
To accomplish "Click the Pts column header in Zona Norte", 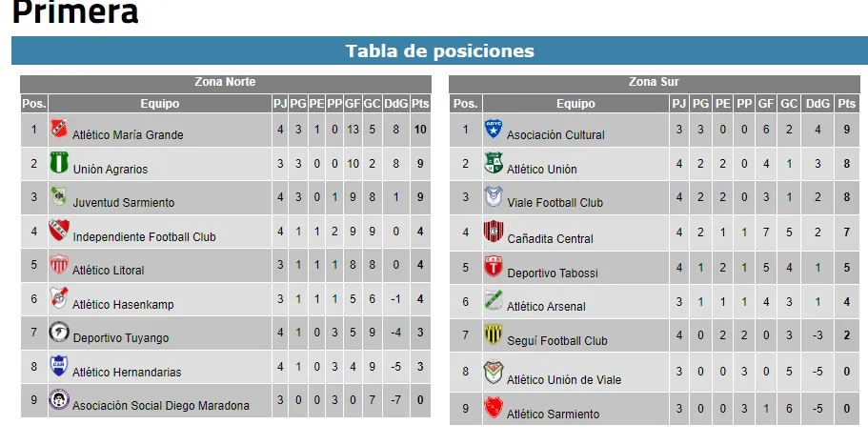I will (420, 104).
